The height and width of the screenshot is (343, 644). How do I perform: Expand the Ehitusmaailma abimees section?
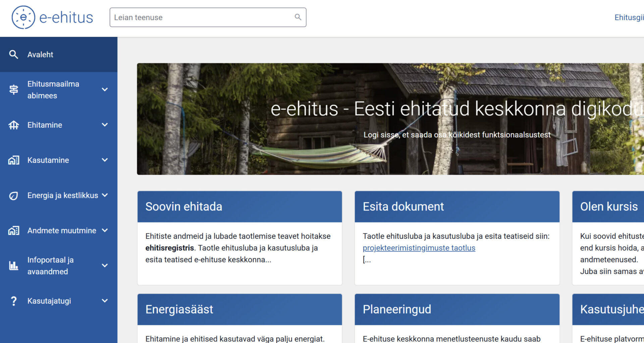click(105, 89)
